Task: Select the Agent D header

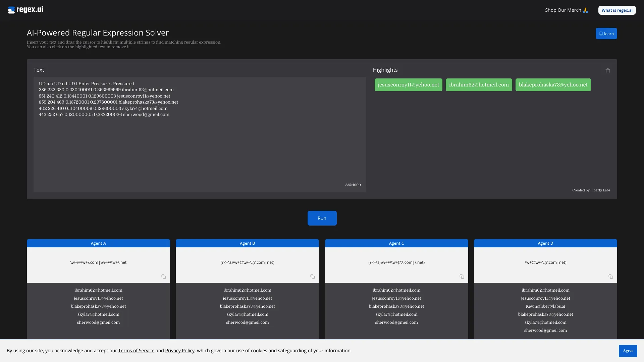Action: 545,243
